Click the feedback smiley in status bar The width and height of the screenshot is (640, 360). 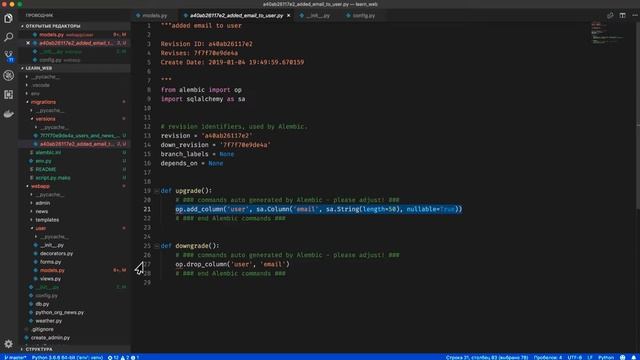click(x=622, y=357)
